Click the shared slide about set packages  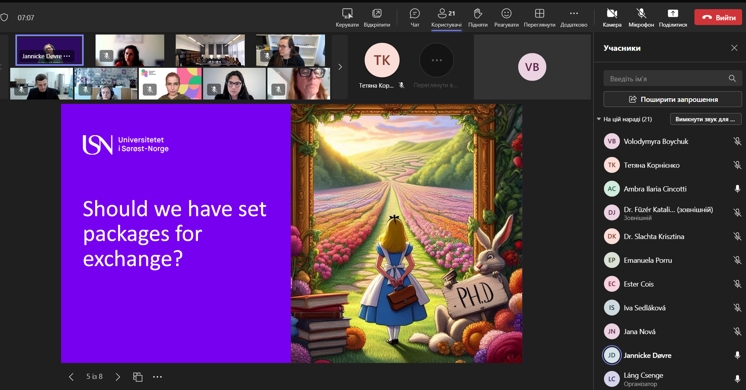click(292, 234)
